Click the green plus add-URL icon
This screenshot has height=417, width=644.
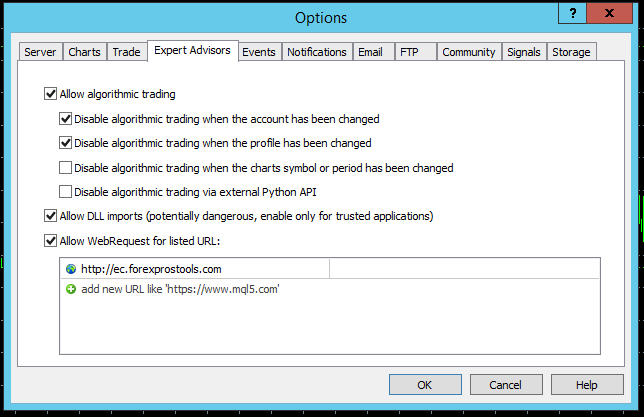[71, 289]
